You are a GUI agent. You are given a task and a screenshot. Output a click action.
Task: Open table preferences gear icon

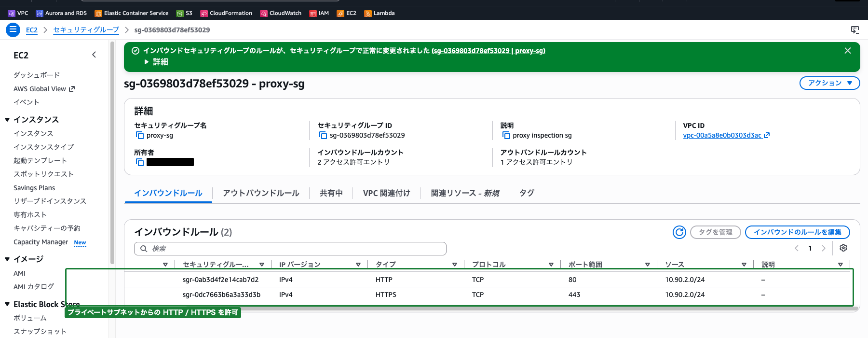[843, 248]
